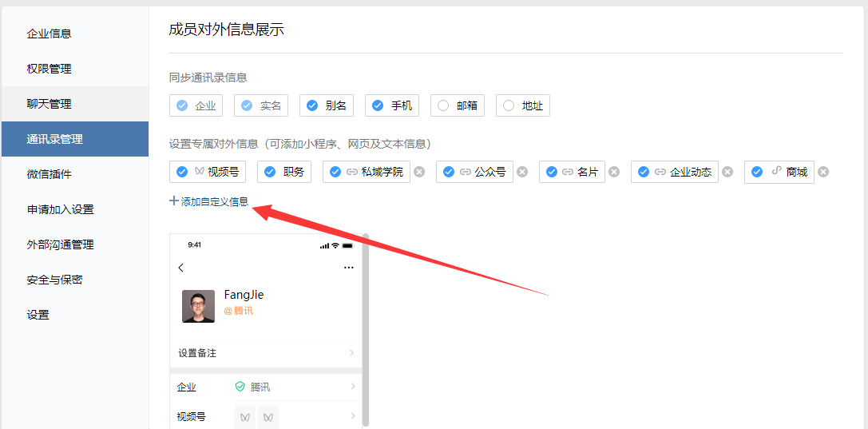
Task: Enable the 地址 checkbox
Action: [509, 105]
